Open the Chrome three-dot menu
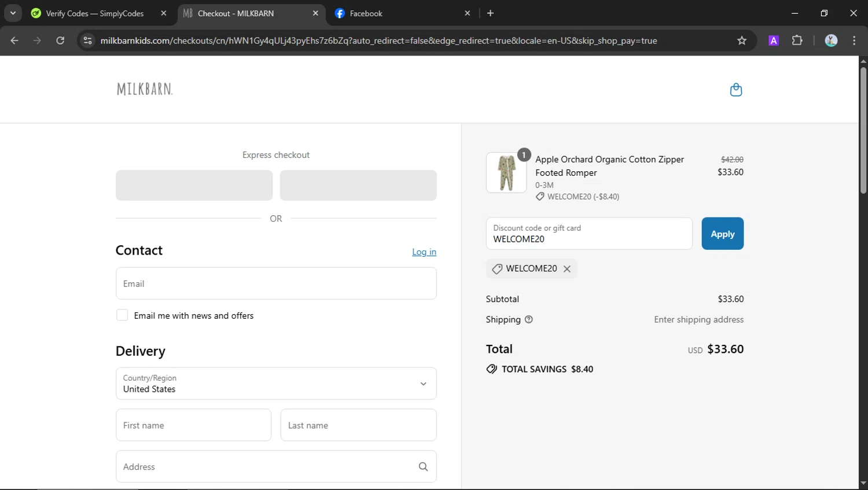Image resolution: width=868 pixels, height=490 pixels. coord(854,40)
